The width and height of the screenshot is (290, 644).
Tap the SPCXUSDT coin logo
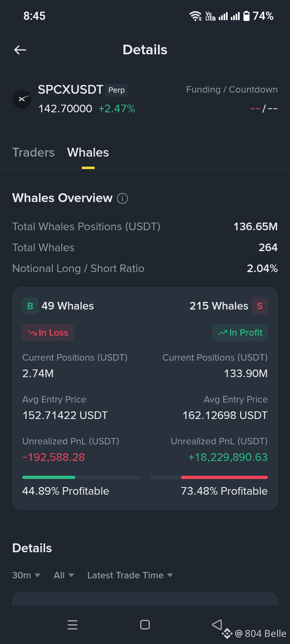22,99
